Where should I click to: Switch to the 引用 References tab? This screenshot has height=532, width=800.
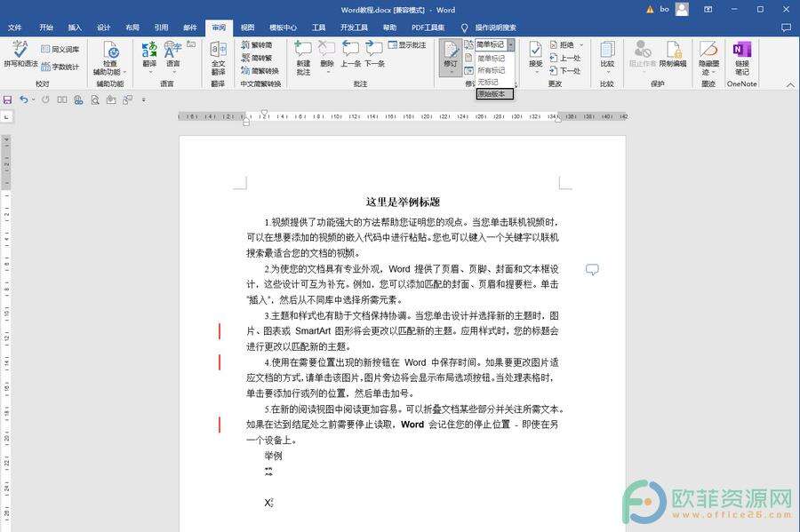click(x=161, y=28)
